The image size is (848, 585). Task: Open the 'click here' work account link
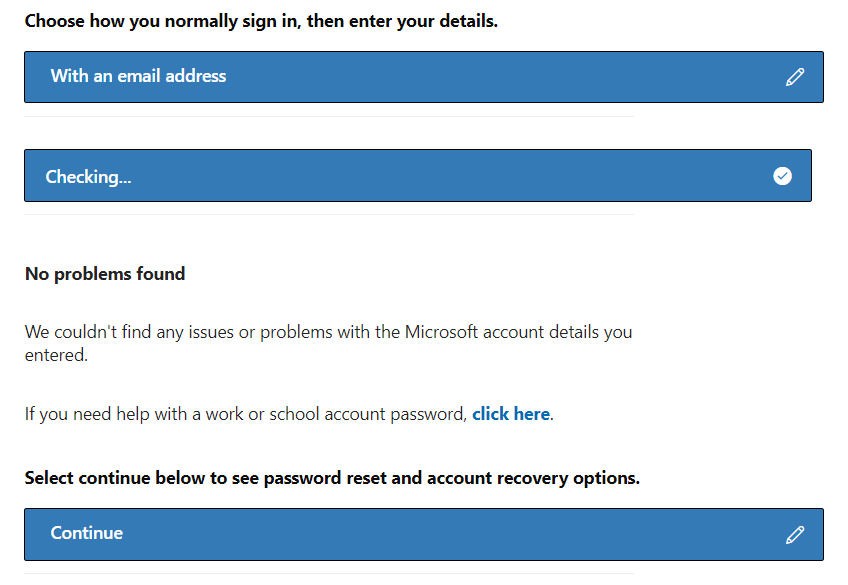click(x=511, y=414)
